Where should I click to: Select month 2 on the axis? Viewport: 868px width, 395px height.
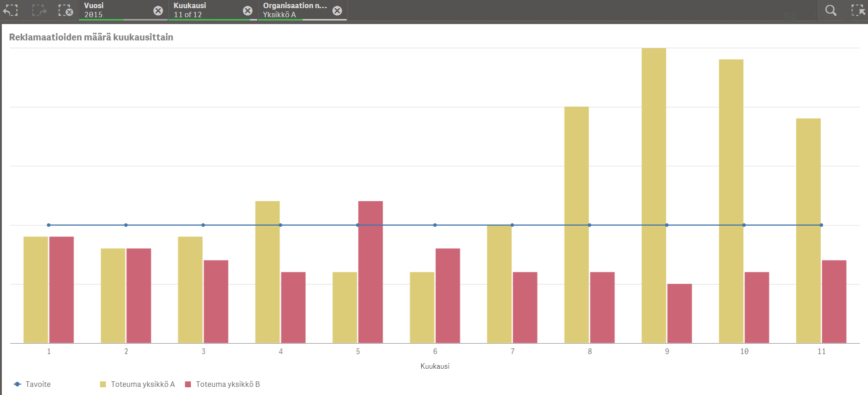(x=126, y=351)
